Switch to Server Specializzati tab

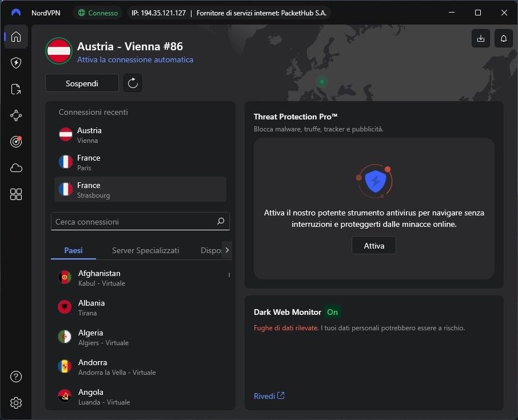pos(145,250)
